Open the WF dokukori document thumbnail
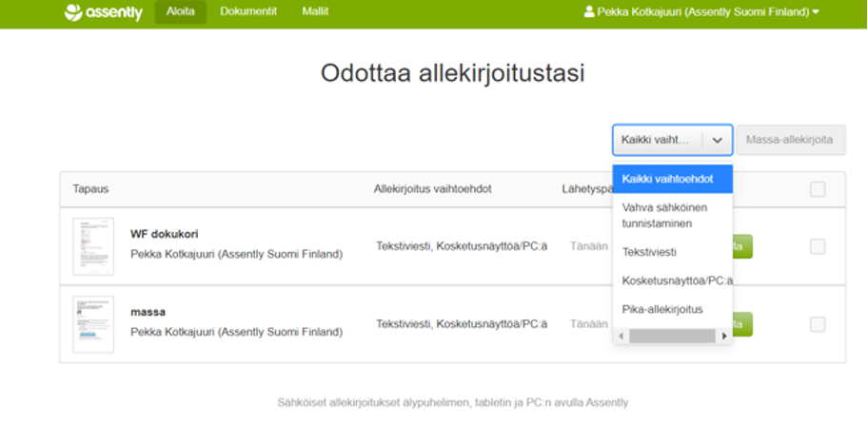868x424 pixels. 93,246
